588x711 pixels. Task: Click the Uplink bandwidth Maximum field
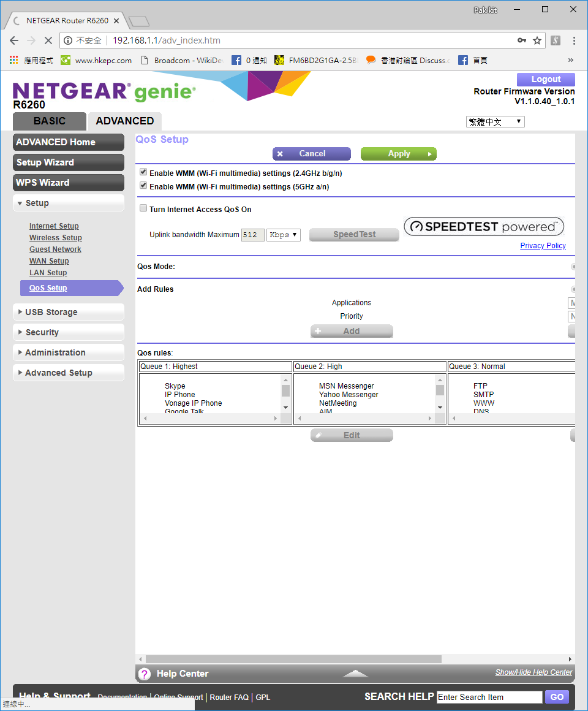click(253, 234)
